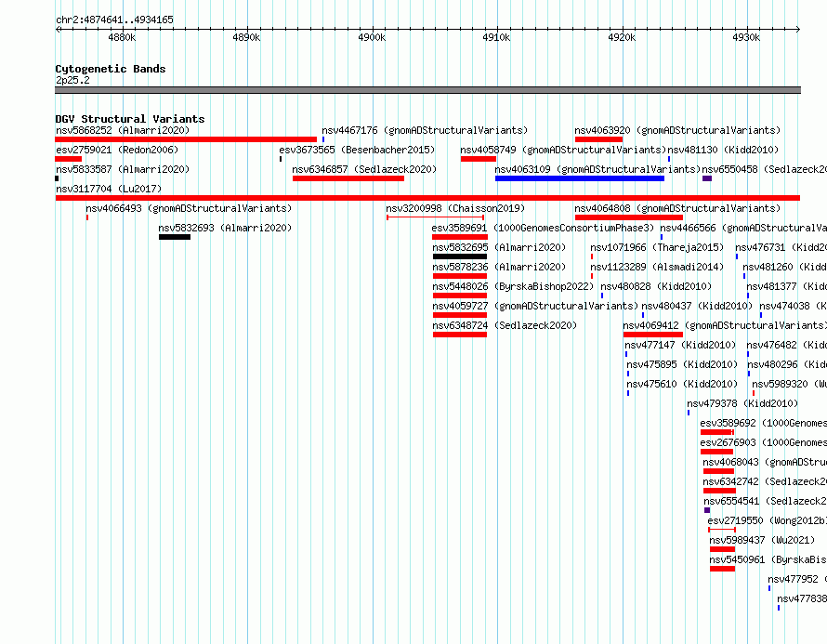This screenshot has height=644, width=827.
Task: Select the thin bracketed nsv3200998 glyph
Action: (x=435, y=217)
